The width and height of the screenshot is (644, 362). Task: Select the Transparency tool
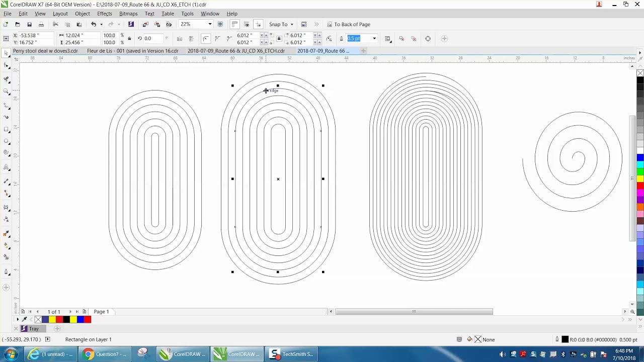6,219
